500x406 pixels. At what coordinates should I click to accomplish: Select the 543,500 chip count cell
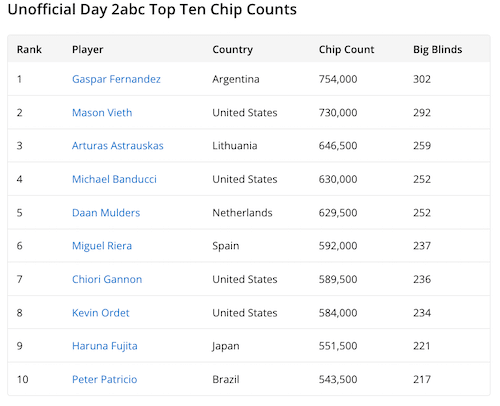[x=338, y=379]
